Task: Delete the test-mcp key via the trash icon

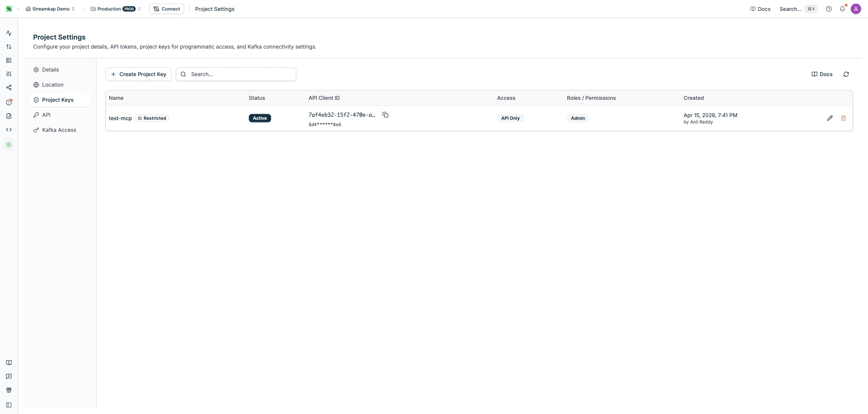Action: click(x=844, y=118)
